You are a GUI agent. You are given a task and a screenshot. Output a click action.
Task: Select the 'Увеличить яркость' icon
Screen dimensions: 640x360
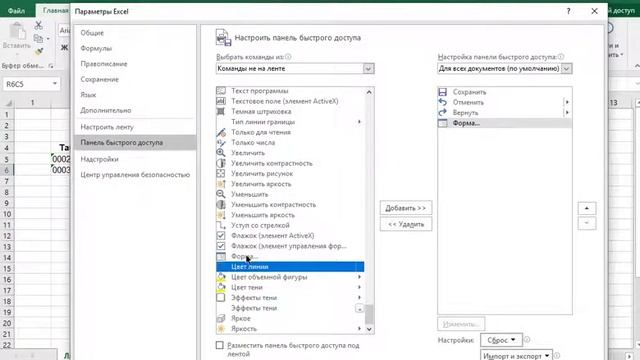[x=221, y=184]
